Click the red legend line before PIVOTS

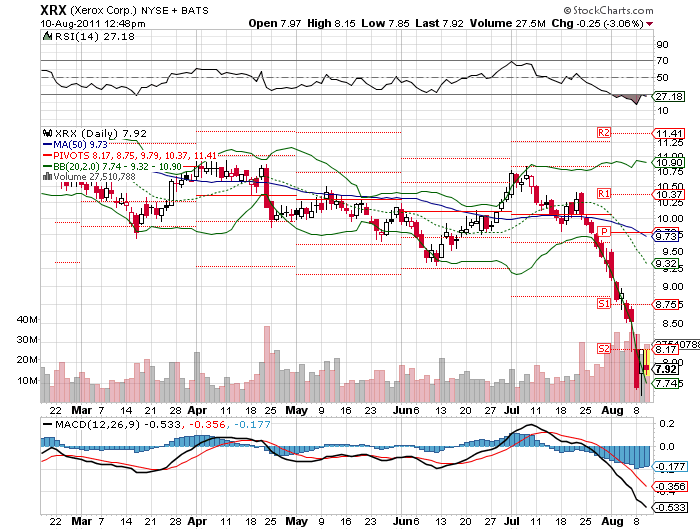[x=47, y=155]
